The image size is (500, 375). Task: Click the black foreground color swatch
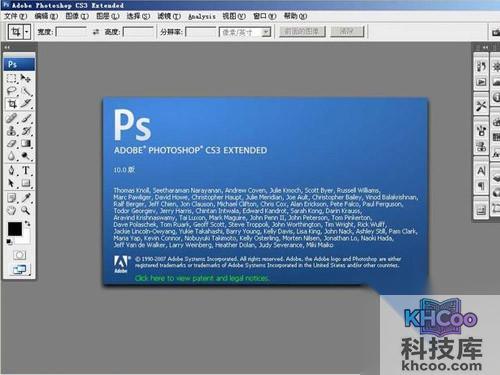[15, 229]
